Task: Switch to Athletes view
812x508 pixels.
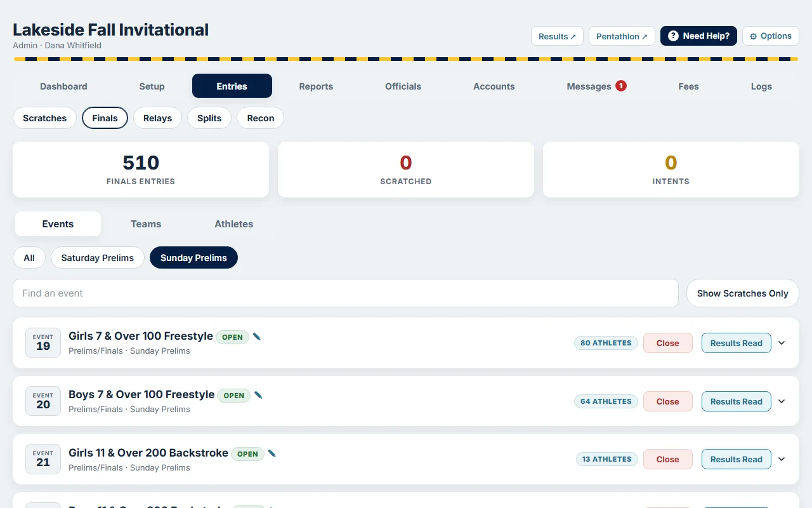Action: [233, 224]
